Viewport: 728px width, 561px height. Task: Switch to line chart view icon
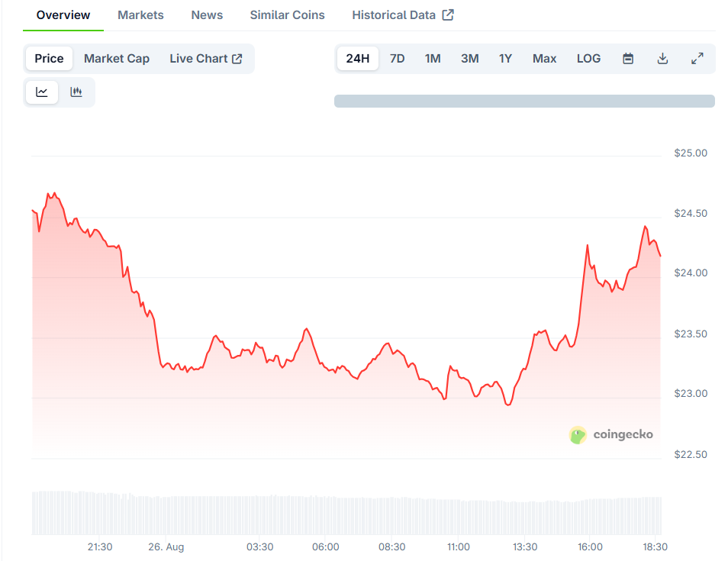tap(42, 92)
